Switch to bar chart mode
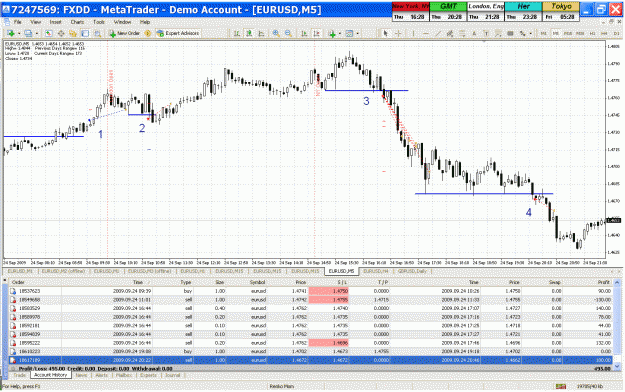The image size is (625, 392). (236, 33)
